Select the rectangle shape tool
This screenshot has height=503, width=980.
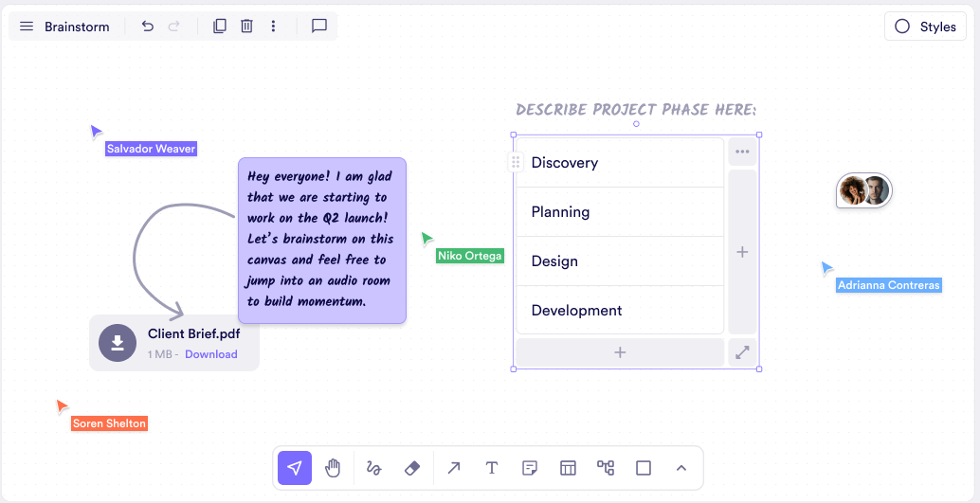point(644,468)
